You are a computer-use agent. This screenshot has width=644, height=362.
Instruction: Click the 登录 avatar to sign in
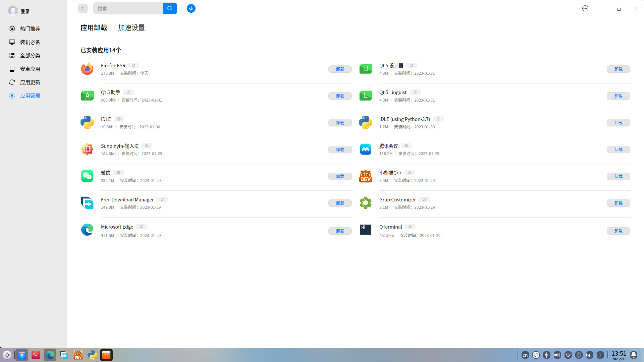coord(13,11)
